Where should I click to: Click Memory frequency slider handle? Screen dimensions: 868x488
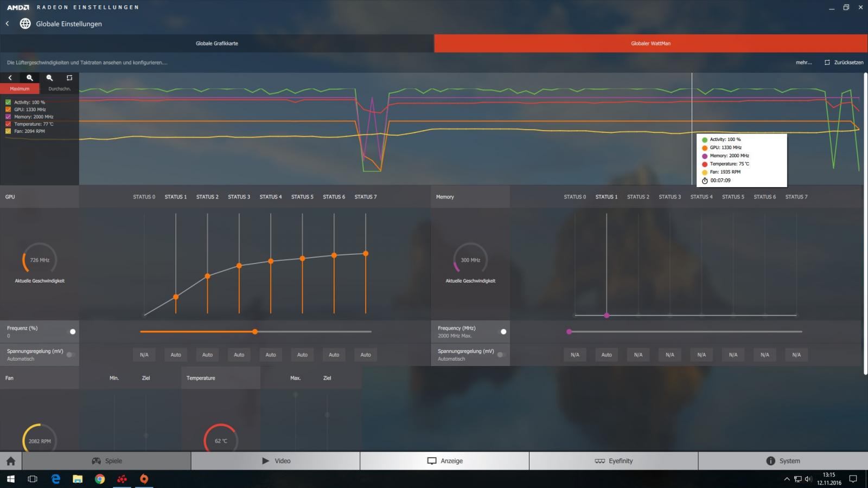pos(569,331)
